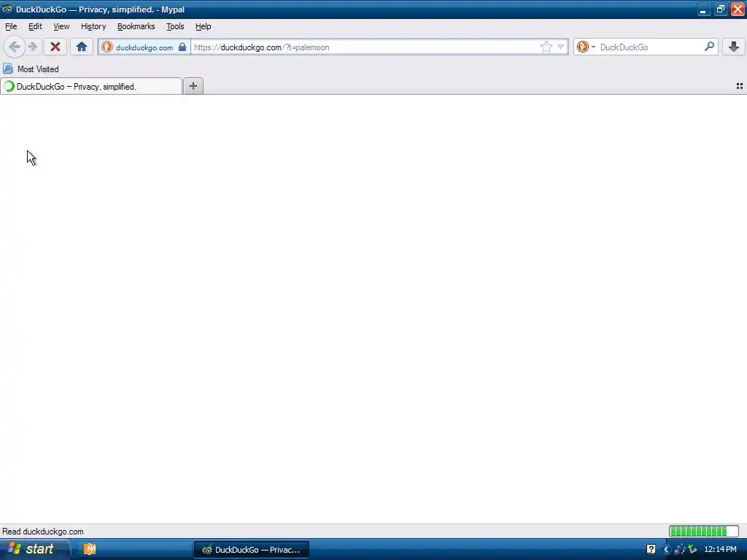Click the duckduckgo.com identity label
This screenshot has height=560, width=747.
[144, 47]
